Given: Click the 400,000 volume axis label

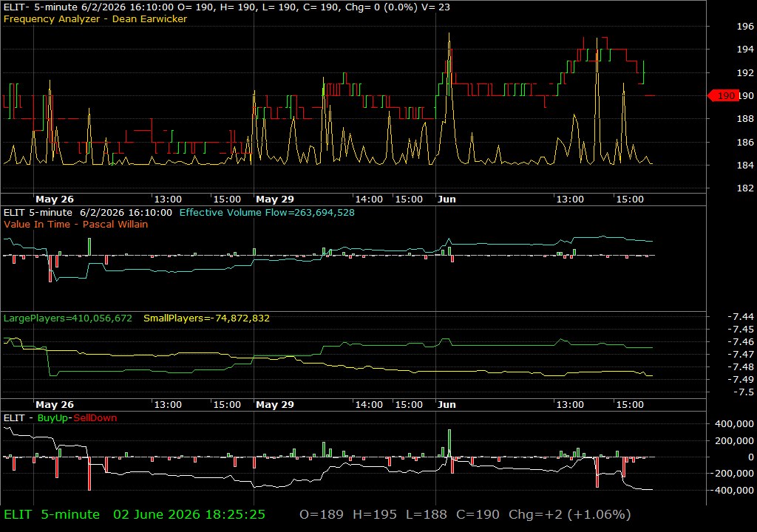Looking at the screenshot, I should point(734,424).
